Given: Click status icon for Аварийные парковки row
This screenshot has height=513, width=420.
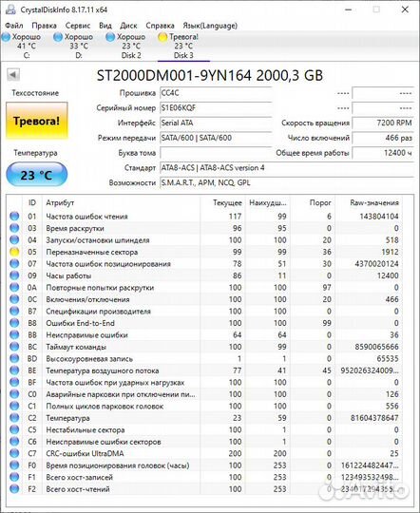Looking at the screenshot, I should pyautogui.click(x=14, y=394).
